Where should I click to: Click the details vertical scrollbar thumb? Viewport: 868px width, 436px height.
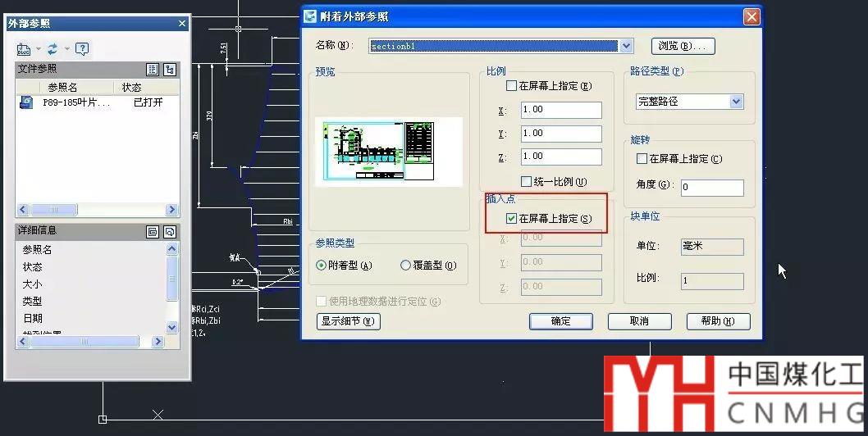pyautogui.click(x=171, y=279)
